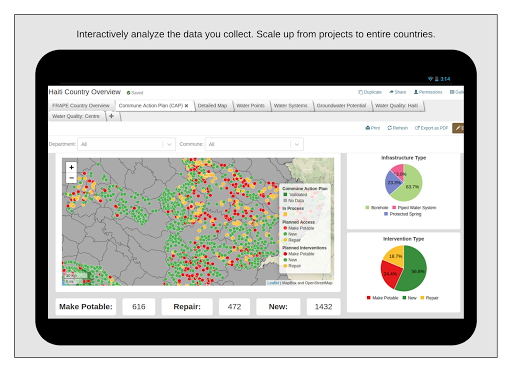
Task: Click the Duplicate dashboard icon
Action: pyautogui.click(x=370, y=92)
